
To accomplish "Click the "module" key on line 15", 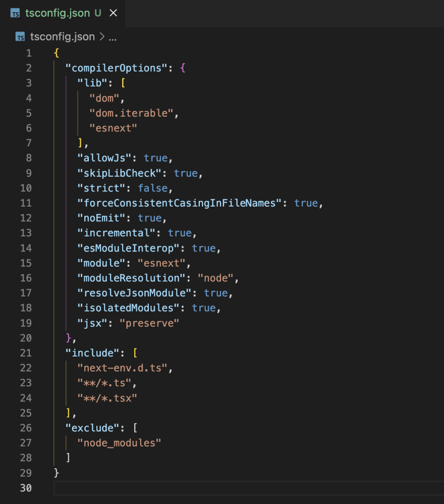I will 101,263.
